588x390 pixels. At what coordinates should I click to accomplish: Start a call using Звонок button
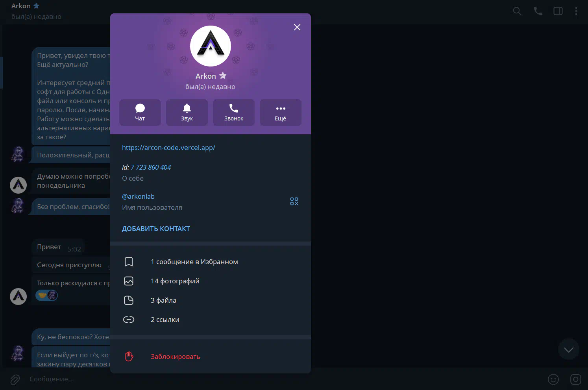[x=233, y=113]
